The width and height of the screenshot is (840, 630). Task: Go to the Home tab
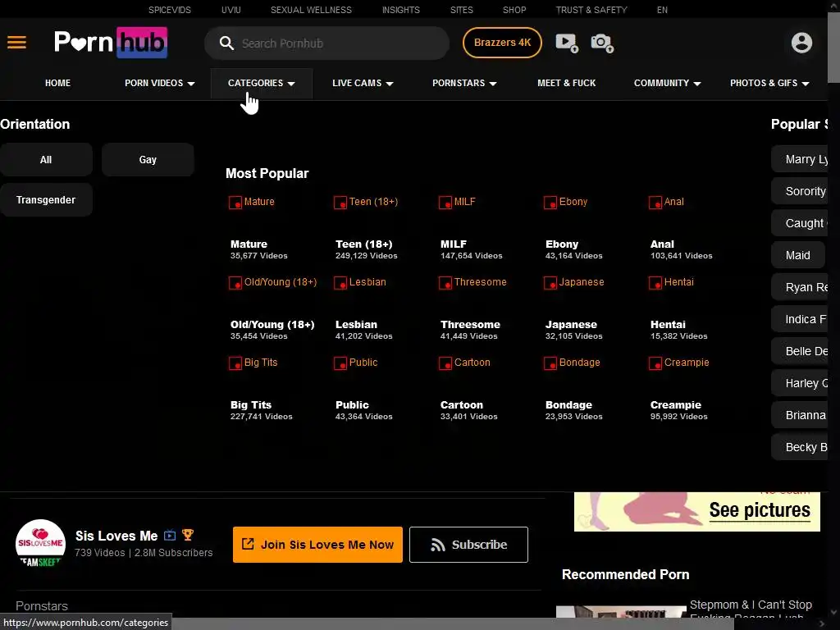pos(58,83)
